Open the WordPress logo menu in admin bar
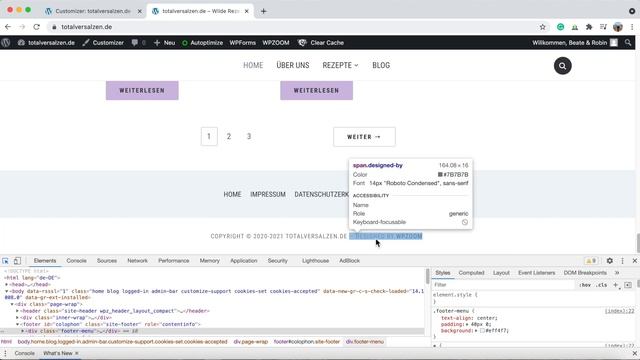 click(x=6, y=42)
